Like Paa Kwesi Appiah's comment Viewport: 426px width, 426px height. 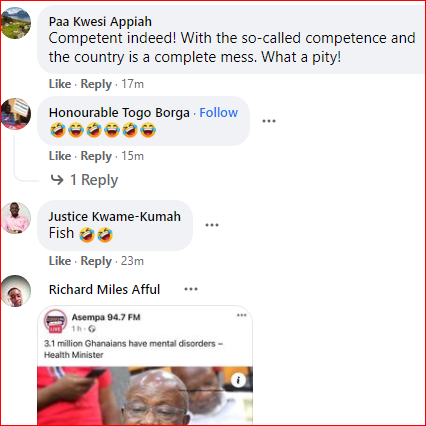[60, 84]
